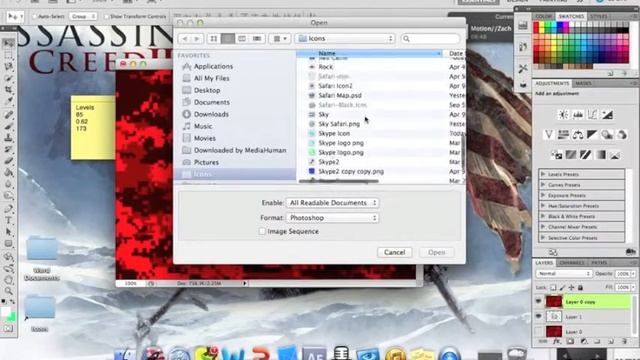The image size is (640, 360).
Task: Select the Quick Selection tool
Action: [8, 78]
